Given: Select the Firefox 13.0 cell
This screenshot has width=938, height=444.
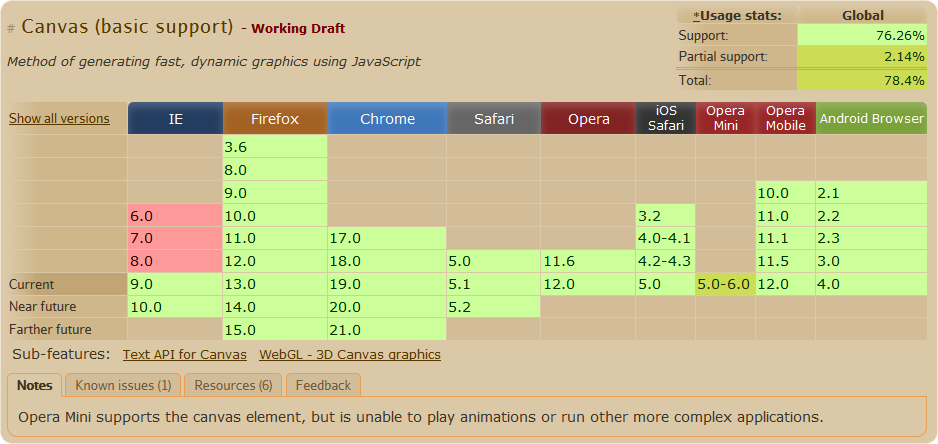Looking at the screenshot, I should click(275, 284).
